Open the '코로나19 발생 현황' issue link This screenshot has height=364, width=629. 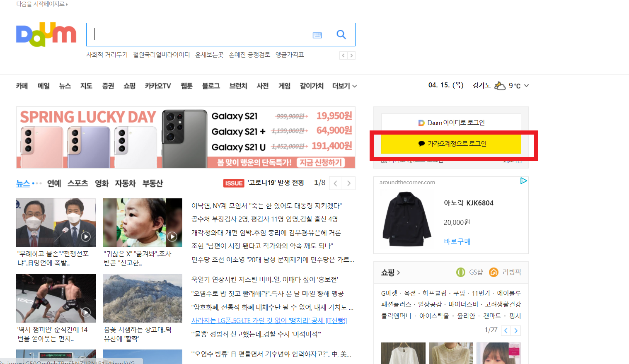pyautogui.click(x=276, y=183)
